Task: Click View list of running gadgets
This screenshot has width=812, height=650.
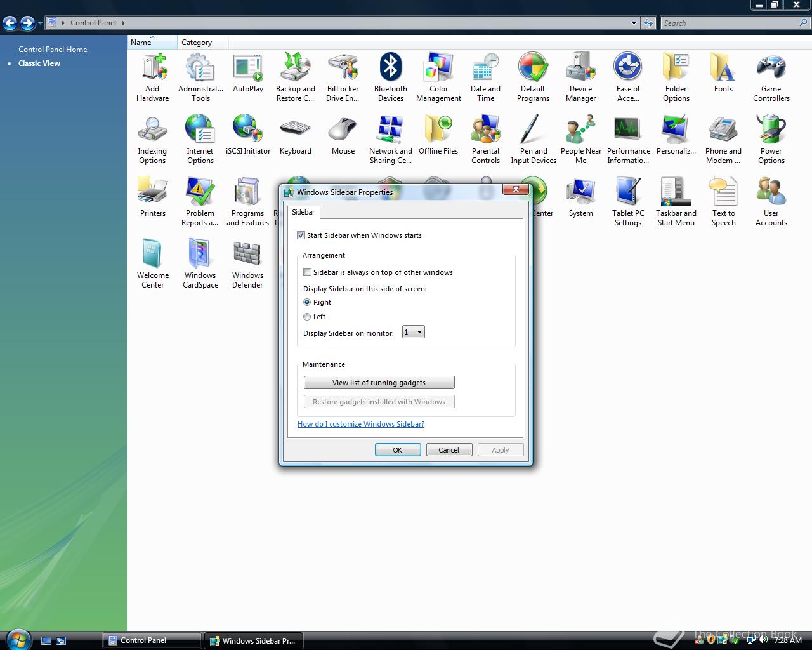Action: pos(379,383)
